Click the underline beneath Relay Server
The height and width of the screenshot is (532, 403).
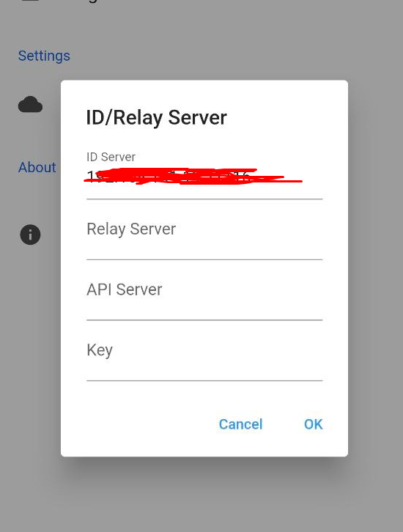click(x=204, y=259)
